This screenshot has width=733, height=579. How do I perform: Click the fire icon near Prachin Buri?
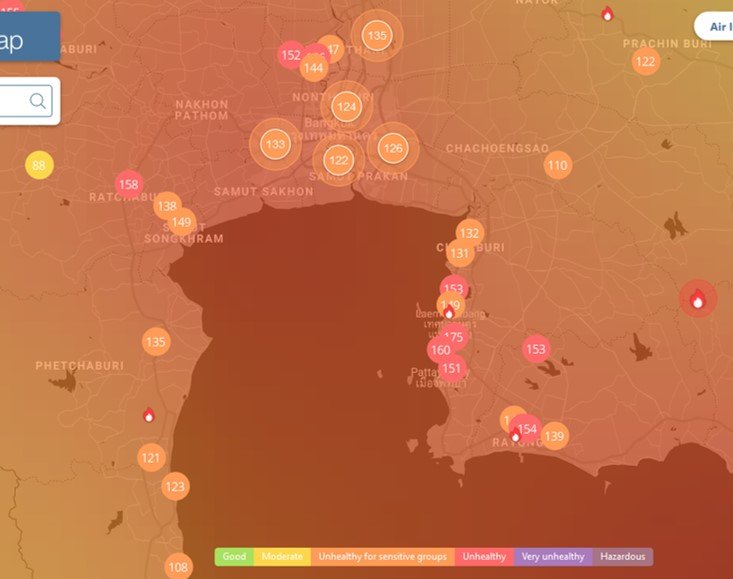coord(607,14)
